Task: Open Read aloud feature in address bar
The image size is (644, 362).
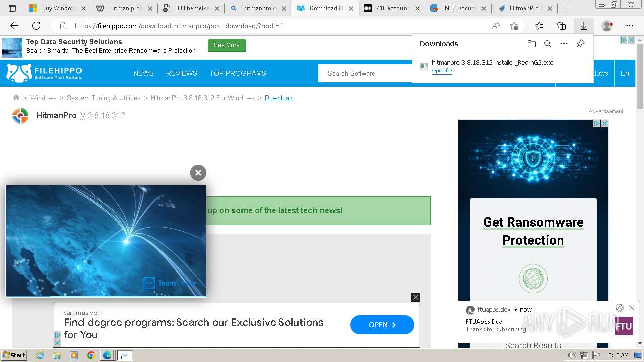Action: click(496, 26)
